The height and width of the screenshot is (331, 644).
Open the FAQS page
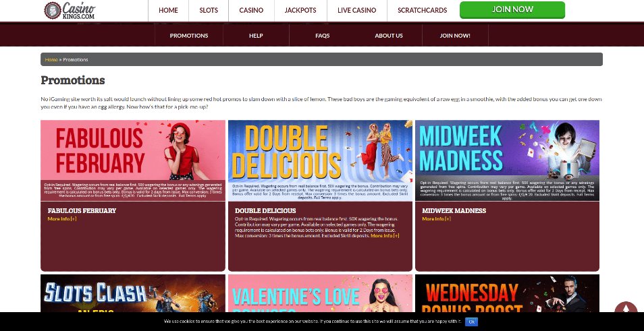click(x=323, y=35)
